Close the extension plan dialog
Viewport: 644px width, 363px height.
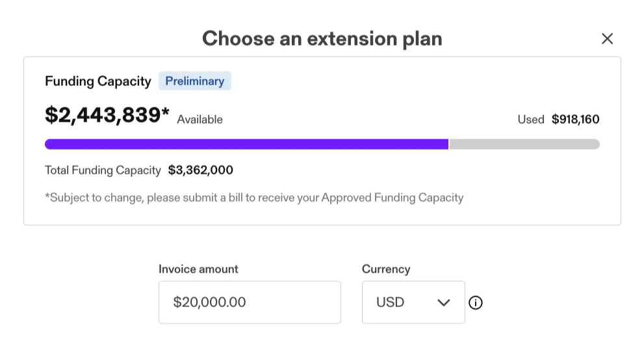coord(607,38)
